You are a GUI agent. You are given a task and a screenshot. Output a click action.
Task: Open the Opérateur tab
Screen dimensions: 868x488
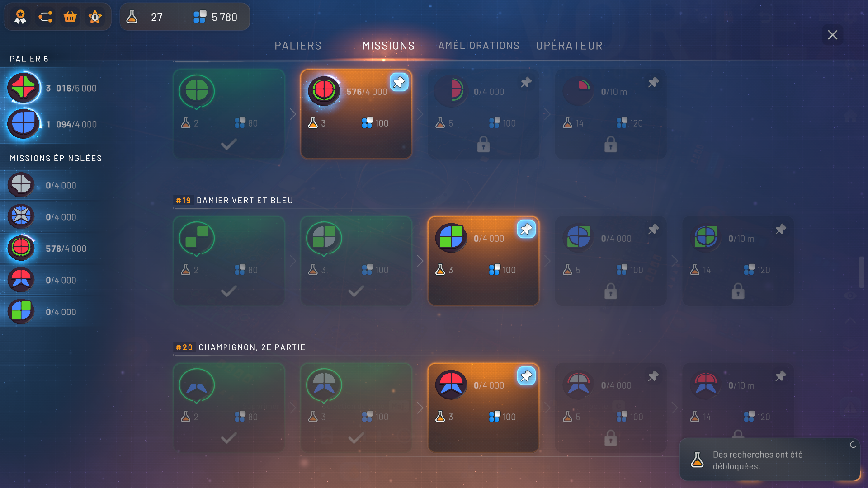[569, 46]
